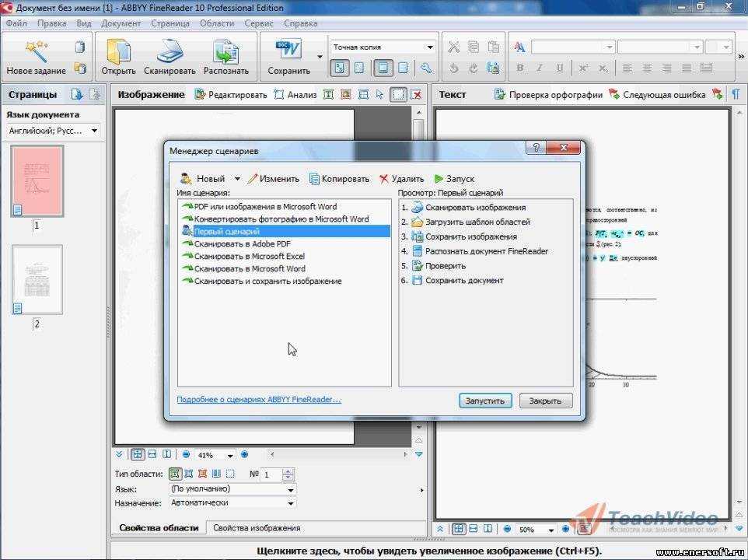Viewport: 748px width, 560px height.
Task: Open the Правка menu
Action: [51, 23]
